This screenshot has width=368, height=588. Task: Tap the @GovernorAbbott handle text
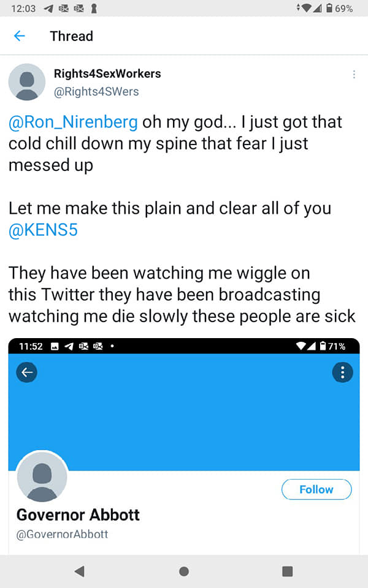62,534
